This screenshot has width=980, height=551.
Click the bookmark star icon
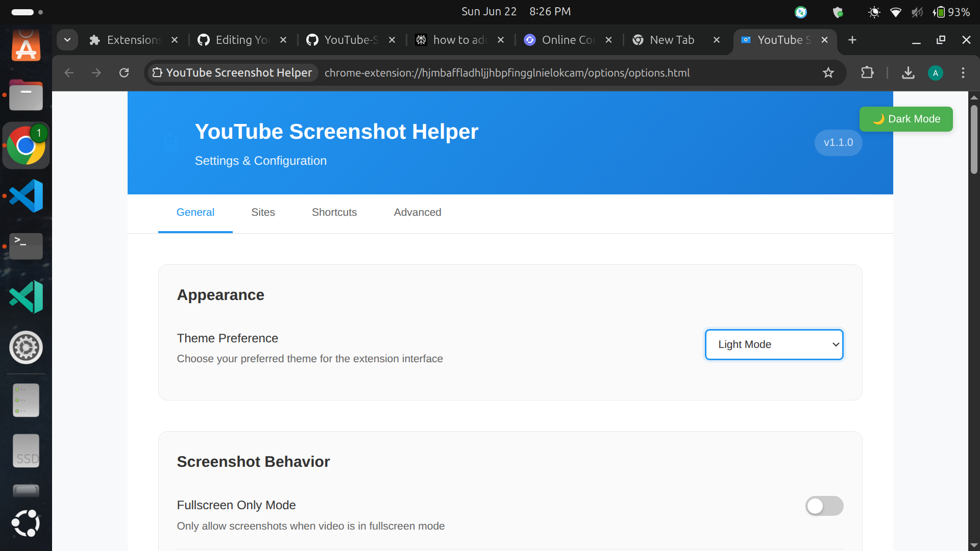click(x=828, y=73)
